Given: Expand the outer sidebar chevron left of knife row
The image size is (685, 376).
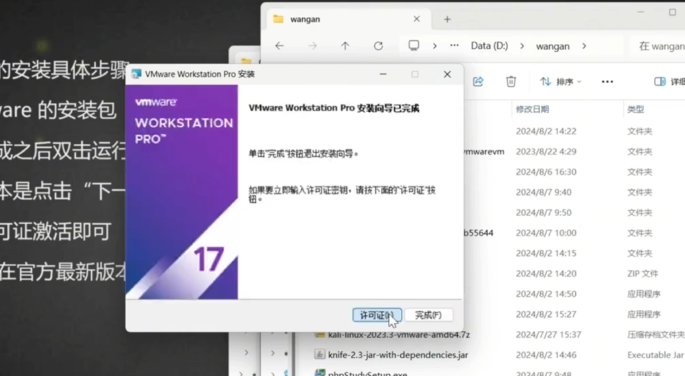Looking at the screenshot, I should (246, 352).
